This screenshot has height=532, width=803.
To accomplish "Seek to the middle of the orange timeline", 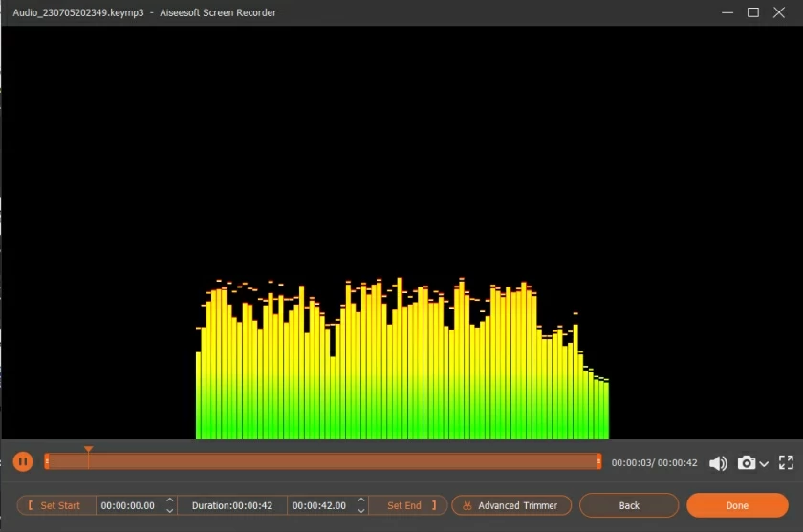I will (323, 461).
